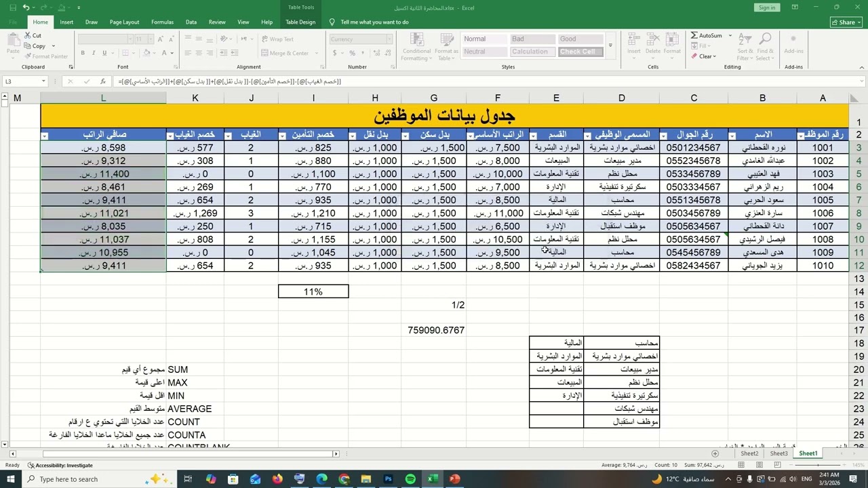Increase font size with larger A
868x488 pixels.
coord(159,39)
